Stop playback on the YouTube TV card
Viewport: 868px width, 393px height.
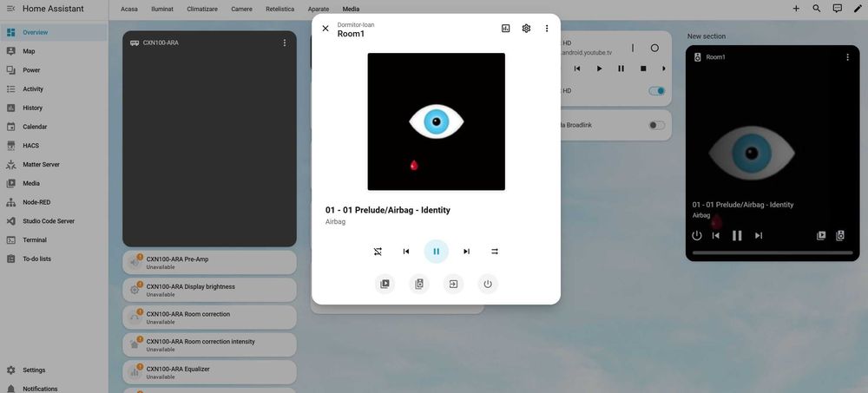coord(642,69)
